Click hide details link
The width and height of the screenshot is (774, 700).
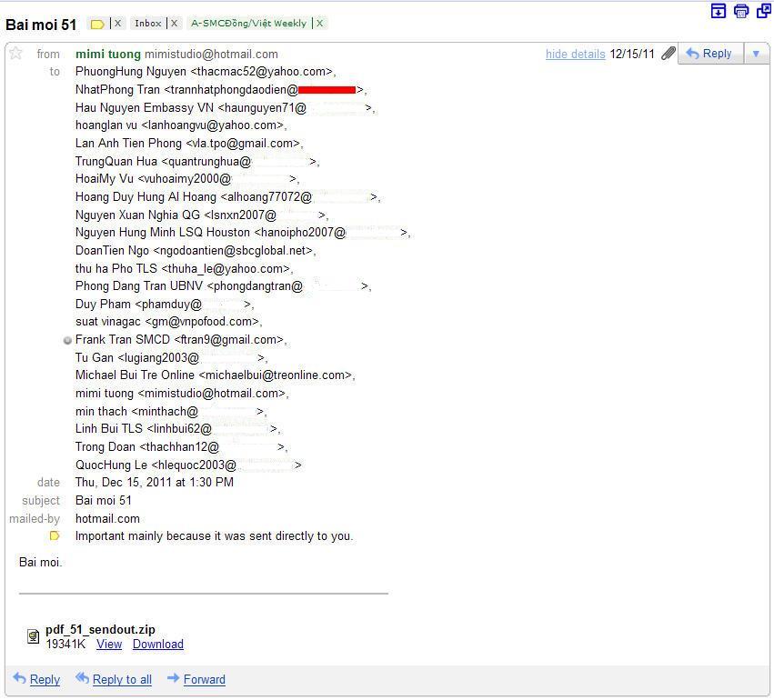[575, 55]
